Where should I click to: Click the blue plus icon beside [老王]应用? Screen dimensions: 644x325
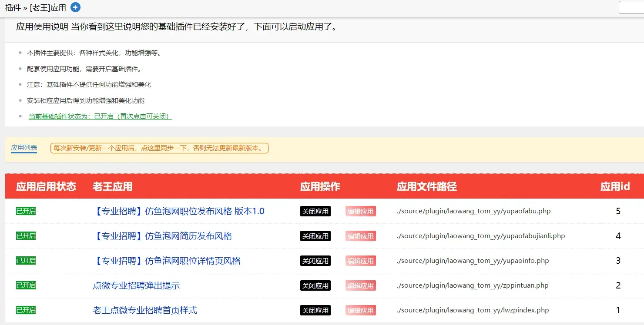76,7
